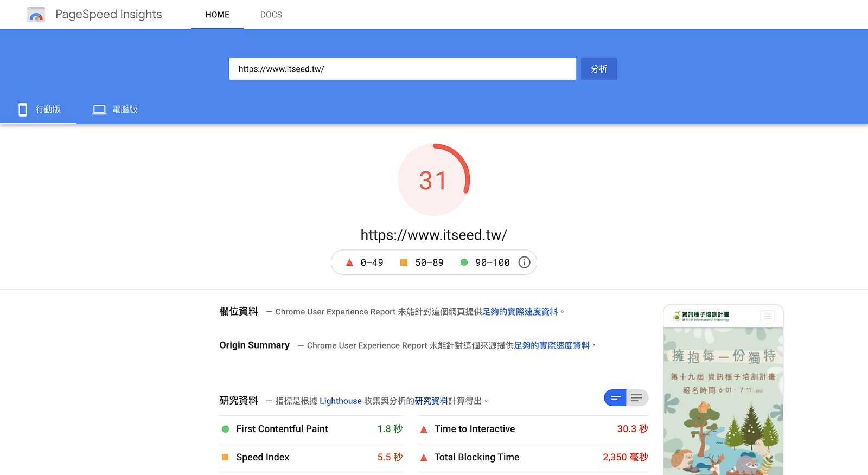Click the PageSpeed Insights logo icon
Image resolution: width=868 pixels, height=475 pixels.
coord(36,15)
